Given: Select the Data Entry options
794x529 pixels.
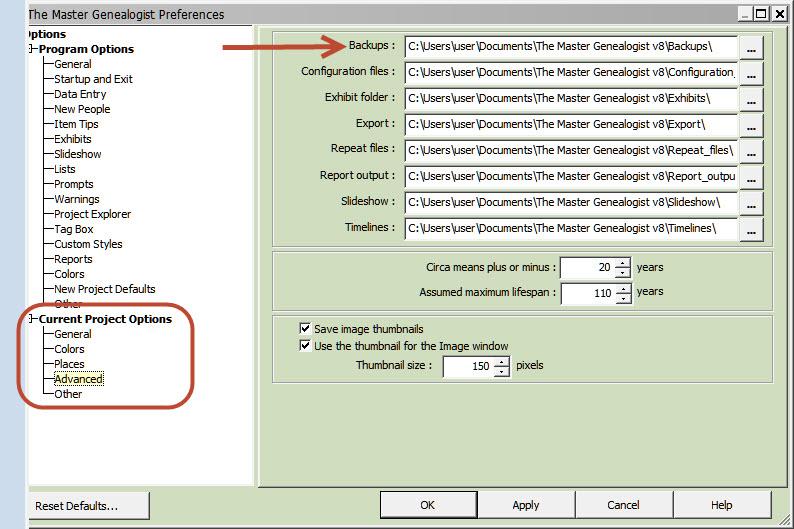Looking at the screenshot, I should point(80,94).
